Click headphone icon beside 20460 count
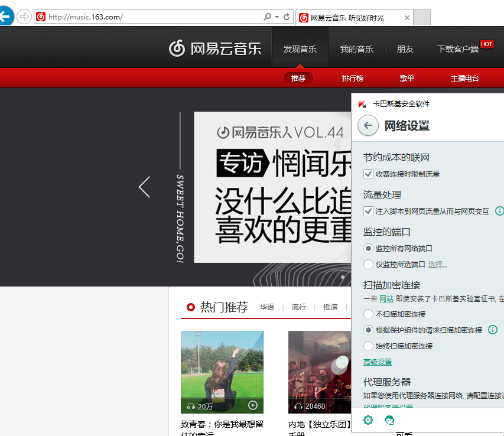This screenshot has width=504, height=436. [x=298, y=406]
